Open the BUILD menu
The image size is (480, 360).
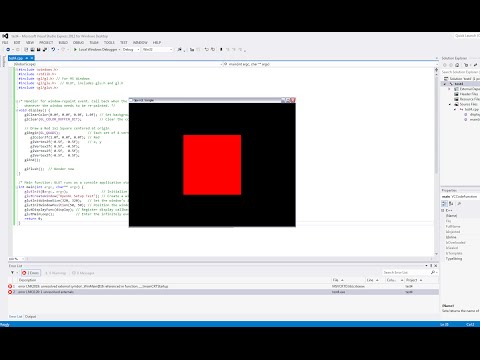point(63,43)
